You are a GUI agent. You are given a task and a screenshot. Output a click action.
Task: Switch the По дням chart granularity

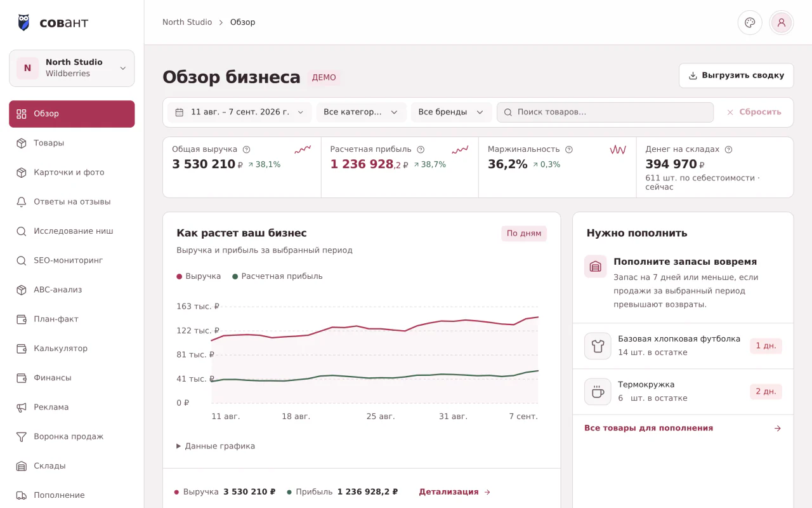tap(524, 233)
